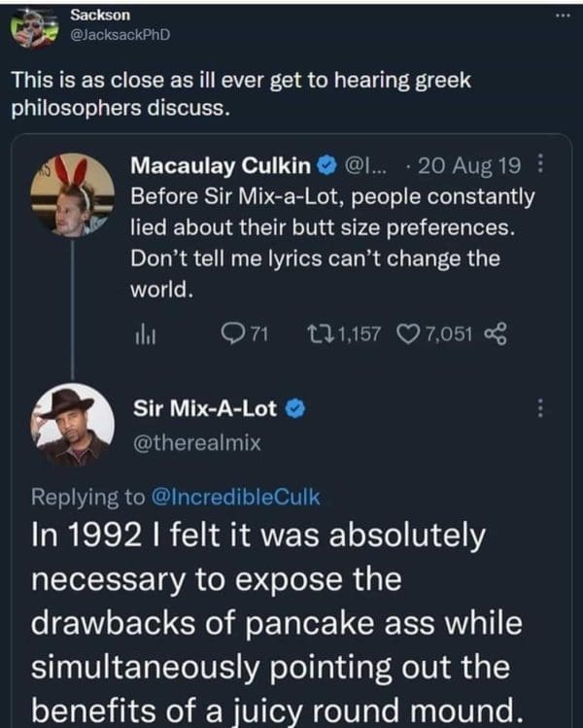Open Sir Mix-A-Lot's profile avatar
Screen dimensions: 583x728
tap(71, 425)
